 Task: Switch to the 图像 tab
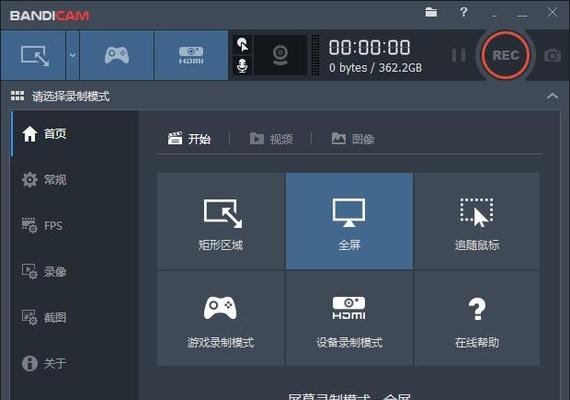pos(353,139)
